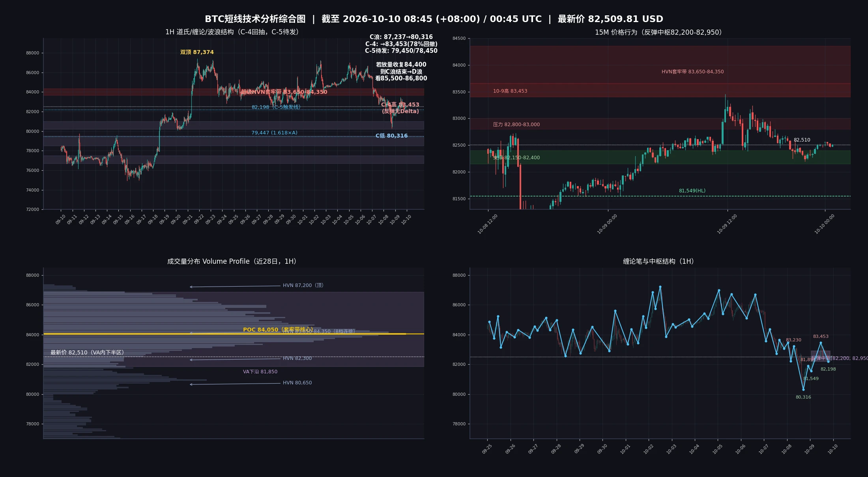Select the HVN 87,200 (顶) annotation
The image size is (868, 477).
pyautogui.click(x=303, y=285)
